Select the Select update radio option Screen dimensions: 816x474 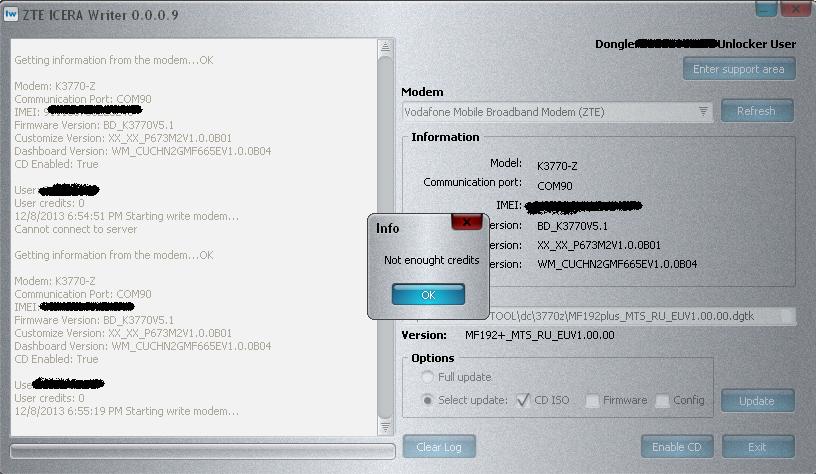point(429,400)
